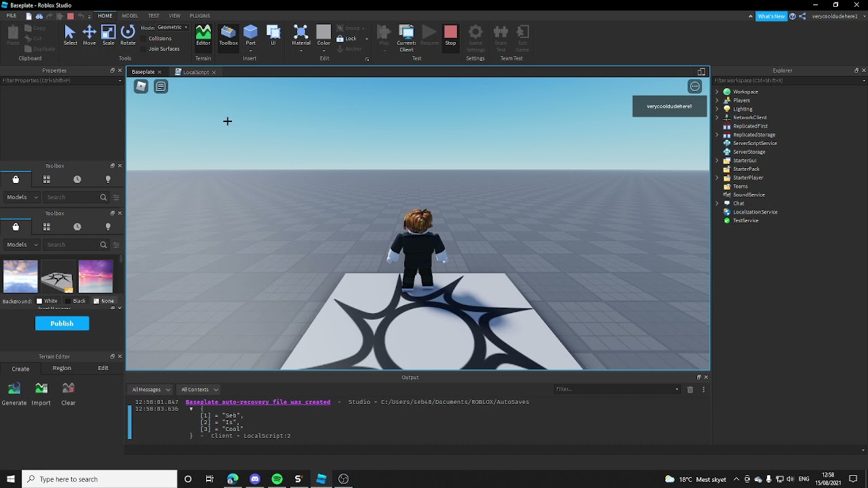Open Discord from the taskbar
This screenshot has height=488, width=868.
tap(254, 479)
